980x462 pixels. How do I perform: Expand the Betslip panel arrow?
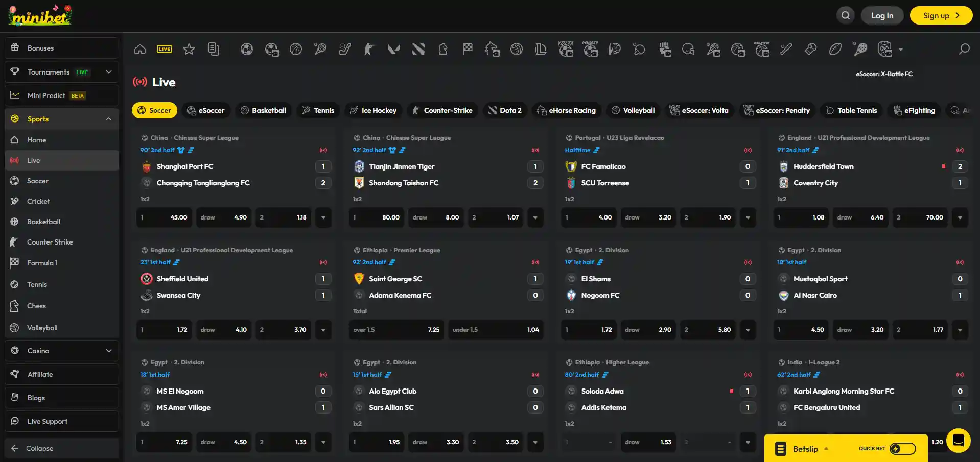(826, 449)
